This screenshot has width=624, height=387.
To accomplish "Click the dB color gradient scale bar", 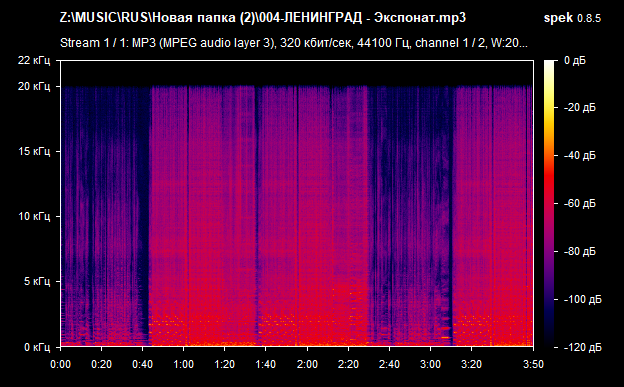I will [x=549, y=204].
